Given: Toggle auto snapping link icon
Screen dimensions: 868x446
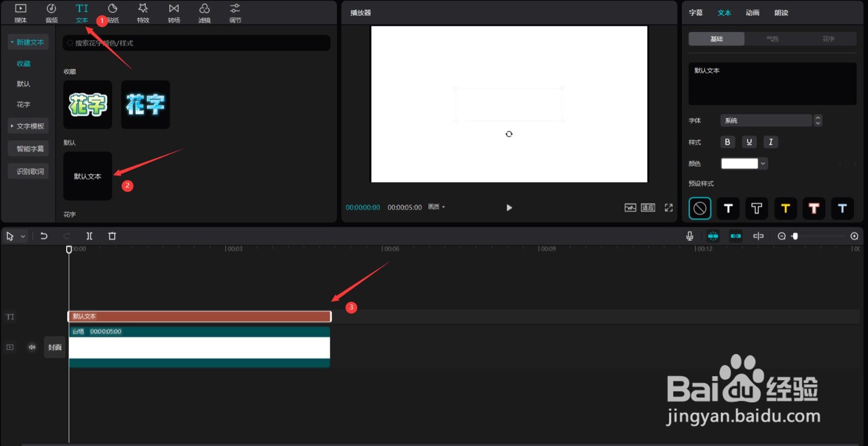Looking at the screenshot, I should 736,236.
